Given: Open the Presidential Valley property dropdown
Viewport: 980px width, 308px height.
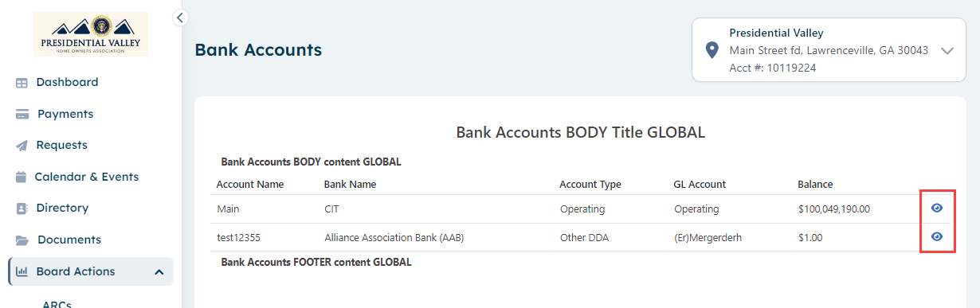Looking at the screenshot, I should point(947,50).
